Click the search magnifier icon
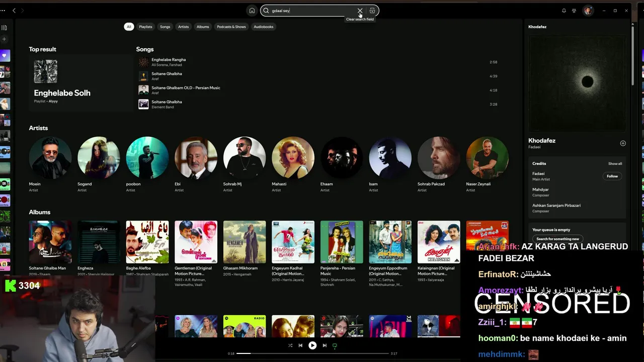 (x=266, y=11)
